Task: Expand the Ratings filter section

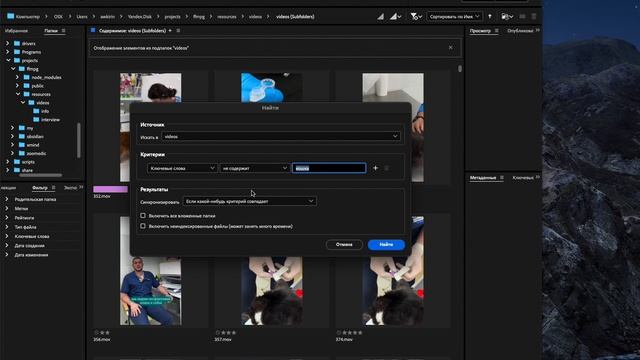Action: click(x=7, y=218)
